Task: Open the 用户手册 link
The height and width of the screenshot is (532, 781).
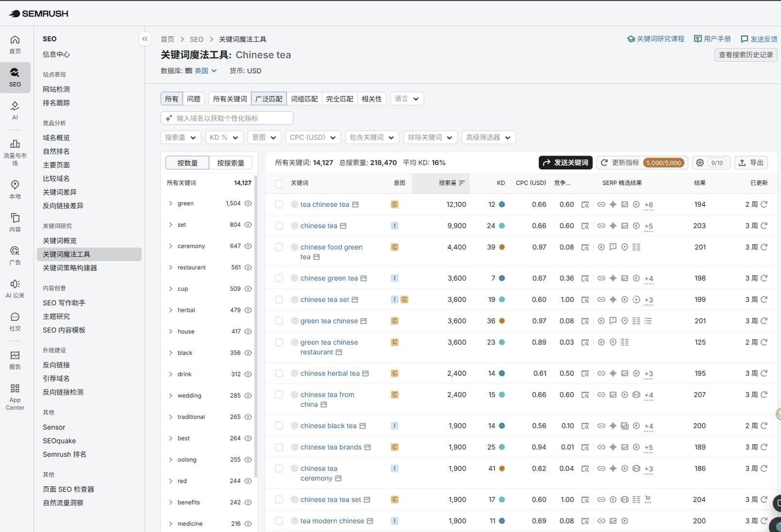Action: tap(712, 39)
